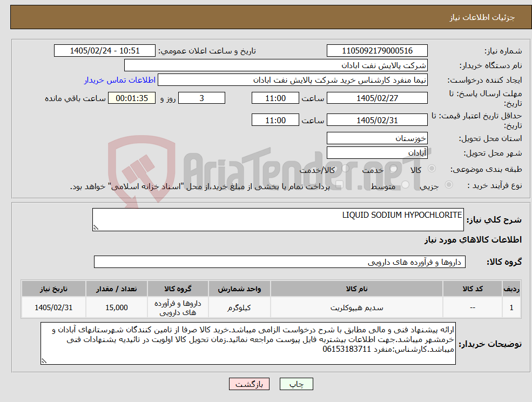Click the 1405/02/31 need date table cell
The height and width of the screenshot is (402, 532).
(53, 307)
